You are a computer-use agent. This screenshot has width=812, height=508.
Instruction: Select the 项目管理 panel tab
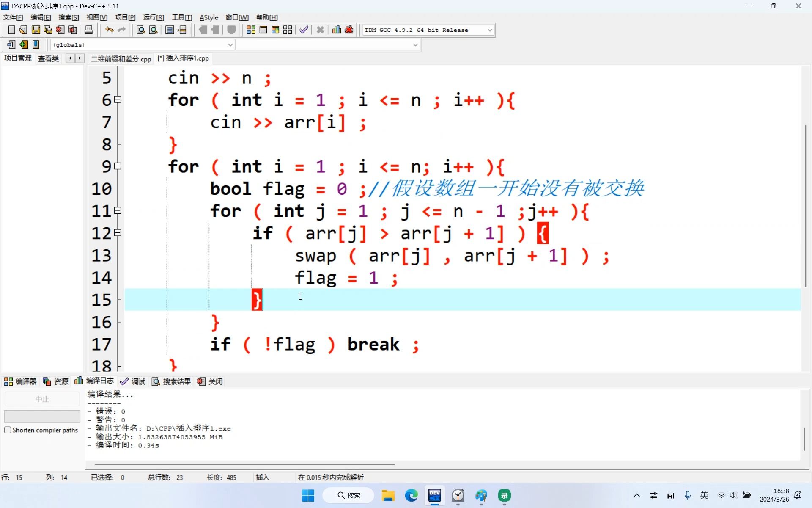click(x=18, y=58)
